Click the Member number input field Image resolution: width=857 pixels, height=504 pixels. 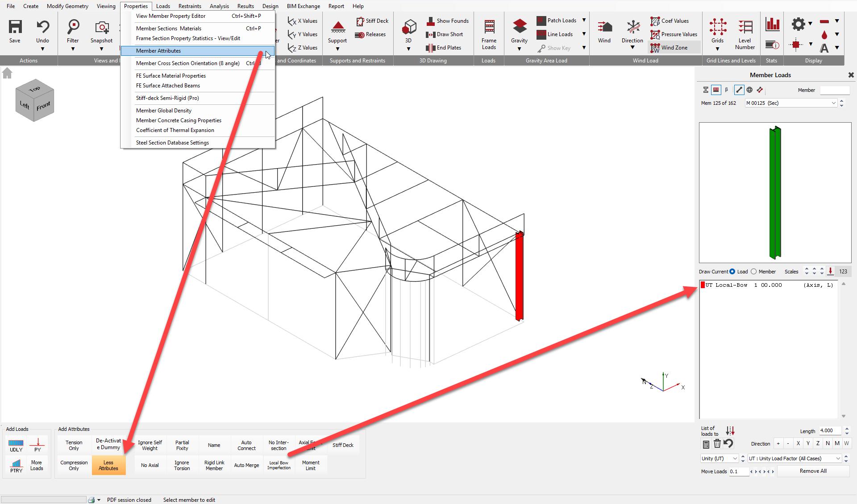click(x=835, y=90)
